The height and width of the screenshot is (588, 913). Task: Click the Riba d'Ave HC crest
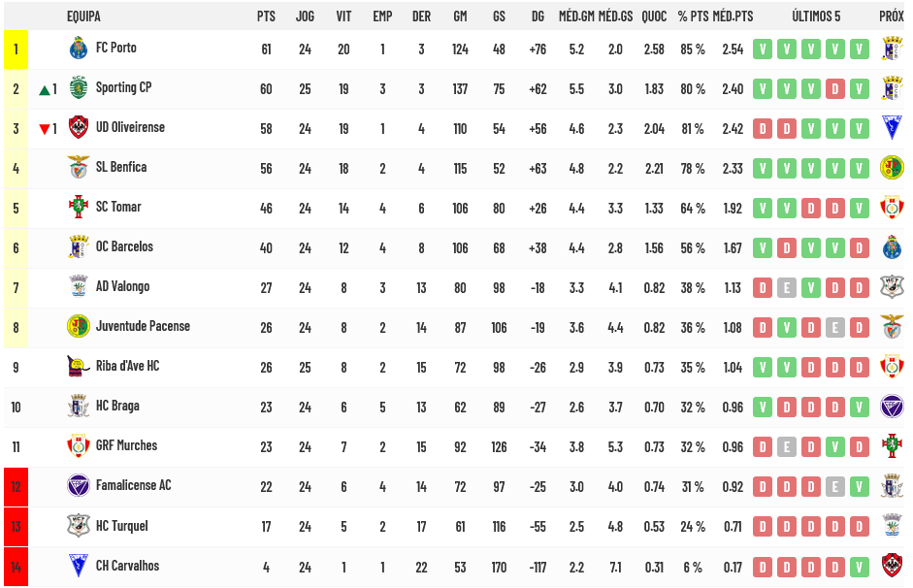(78, 366)
